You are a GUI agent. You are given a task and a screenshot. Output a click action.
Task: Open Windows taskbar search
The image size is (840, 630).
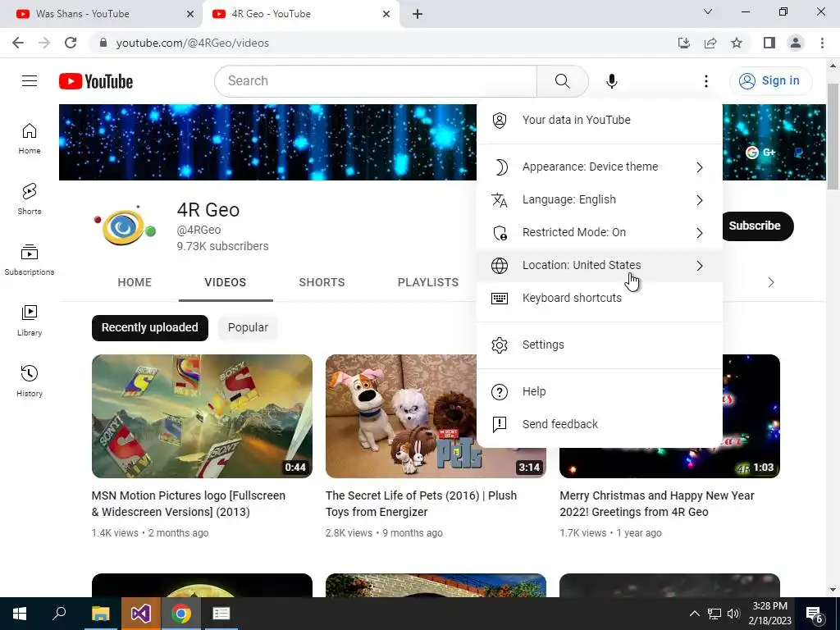tap(59, 614)
